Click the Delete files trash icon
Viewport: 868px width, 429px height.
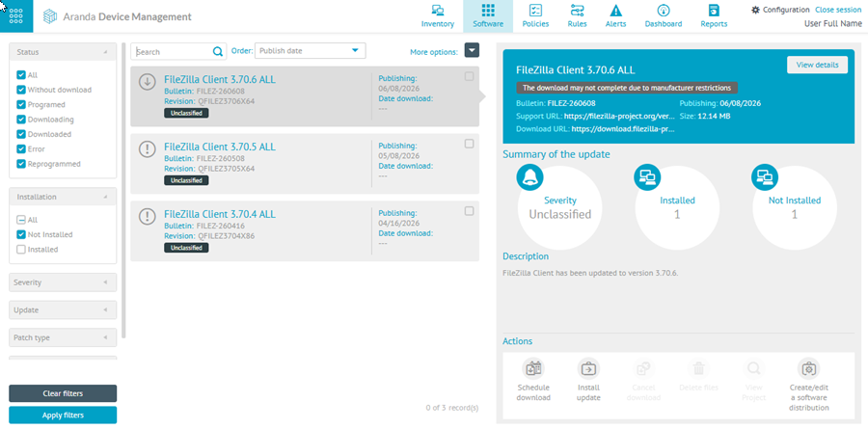698,368
